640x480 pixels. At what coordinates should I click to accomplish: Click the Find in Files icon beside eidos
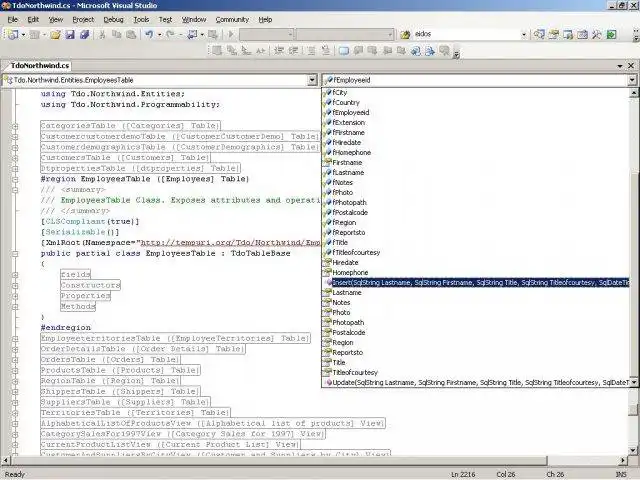(405, 35)
